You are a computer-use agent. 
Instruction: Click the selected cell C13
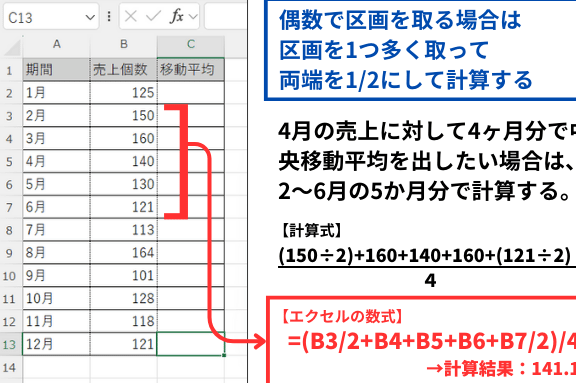191,344
